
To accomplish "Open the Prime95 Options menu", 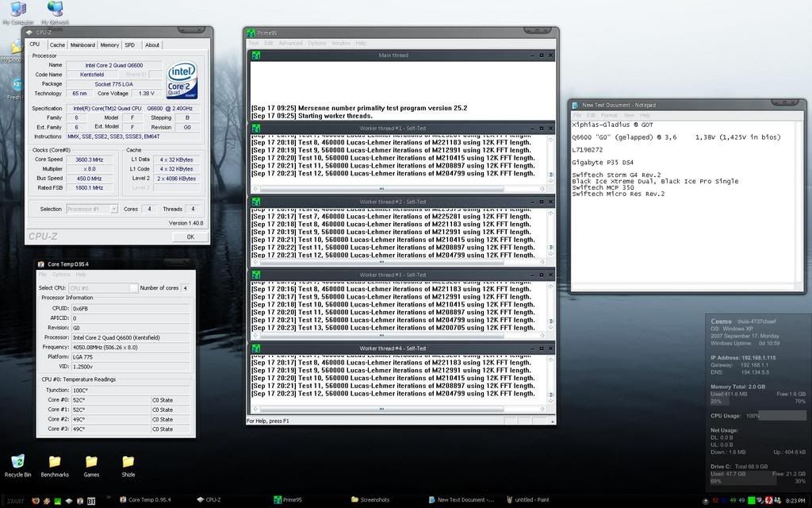I will [x=317, y=43].
